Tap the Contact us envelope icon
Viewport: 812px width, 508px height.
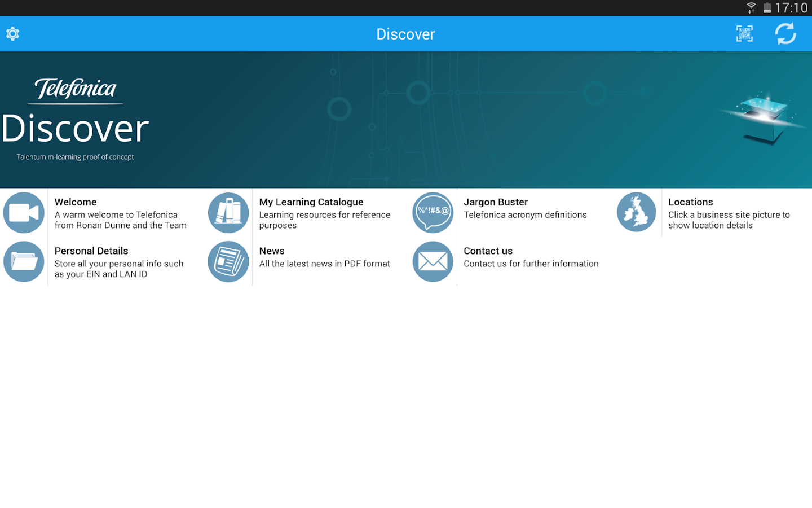click(433, 262)
